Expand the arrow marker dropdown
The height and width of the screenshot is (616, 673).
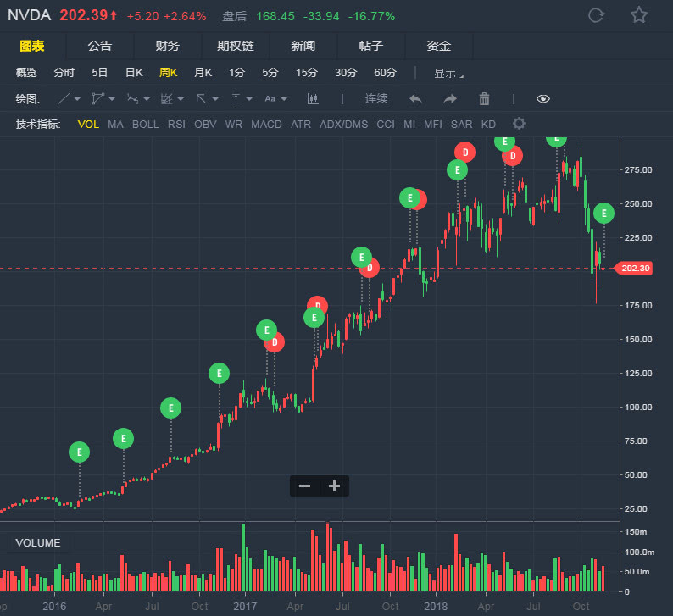click(x=215, y=99)
